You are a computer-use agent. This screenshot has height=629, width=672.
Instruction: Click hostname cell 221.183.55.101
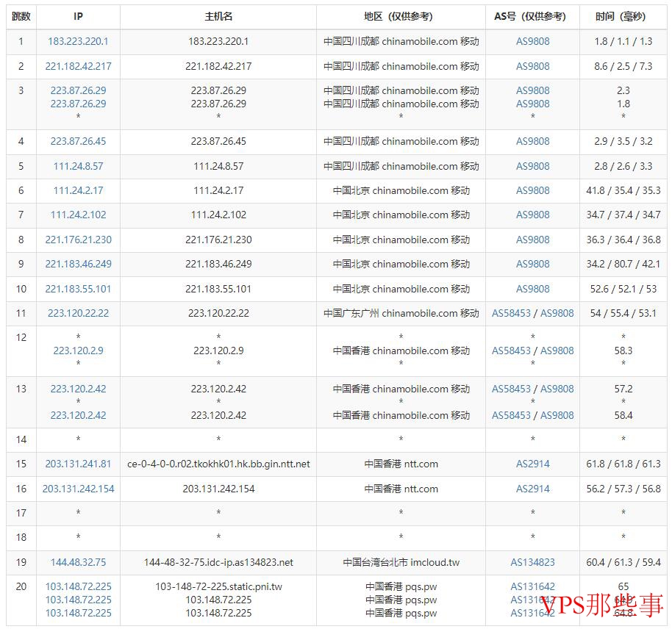click(x=218, y=290)
